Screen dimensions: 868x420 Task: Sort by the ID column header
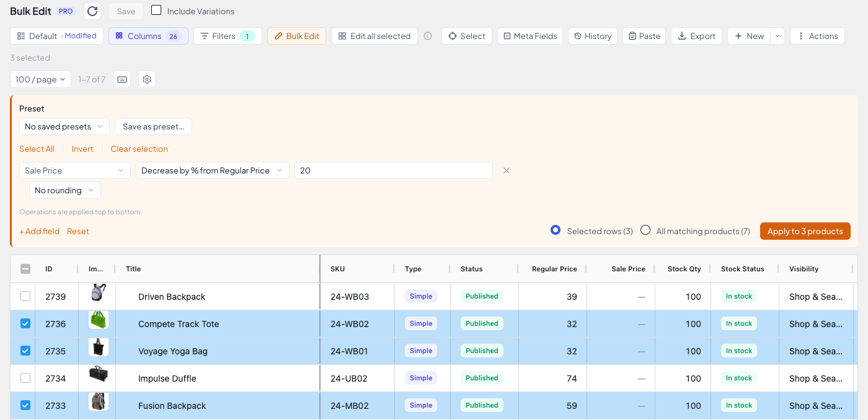click(x=49, y=269)
